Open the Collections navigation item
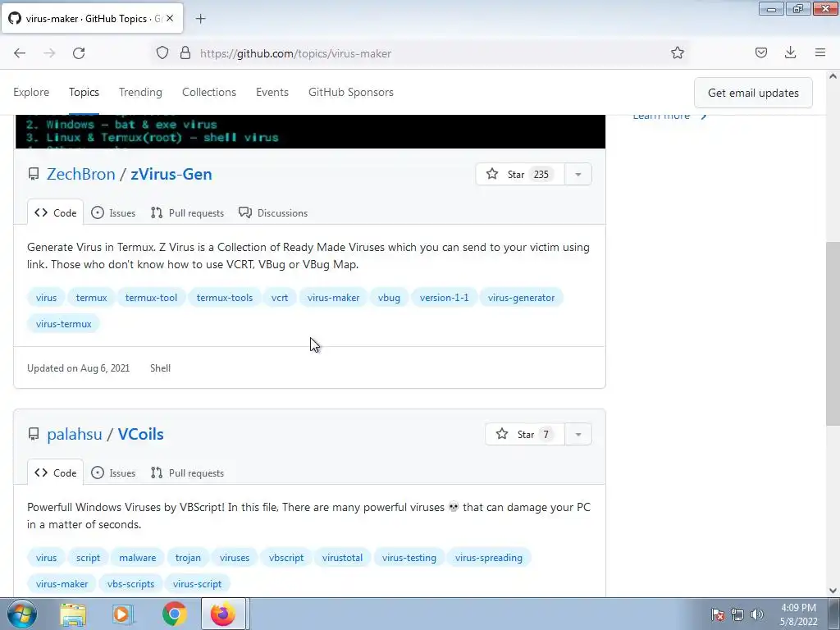Viewport: 840px width, 630px height. coord(209,92)
